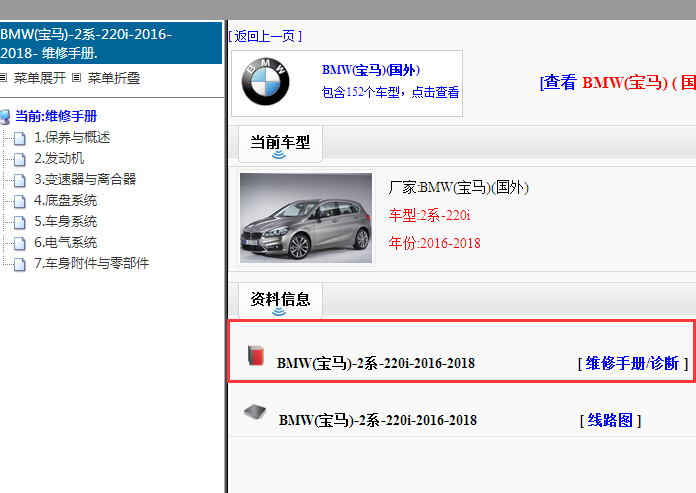This screenshot has height=493, width=696.
Task: Open 6.电气系统 chapter
Action: [x=65, y=242]
